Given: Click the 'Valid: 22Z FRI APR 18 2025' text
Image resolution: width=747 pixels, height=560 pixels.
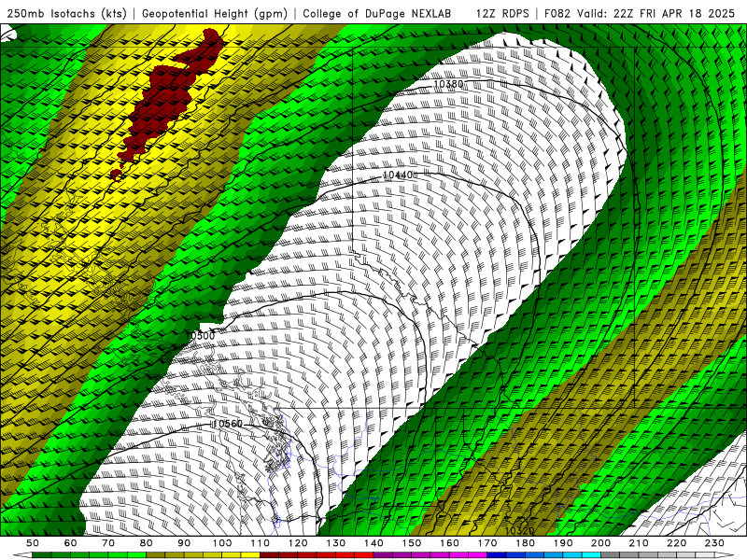Looking at the screenshot, I should coord(656,13).
